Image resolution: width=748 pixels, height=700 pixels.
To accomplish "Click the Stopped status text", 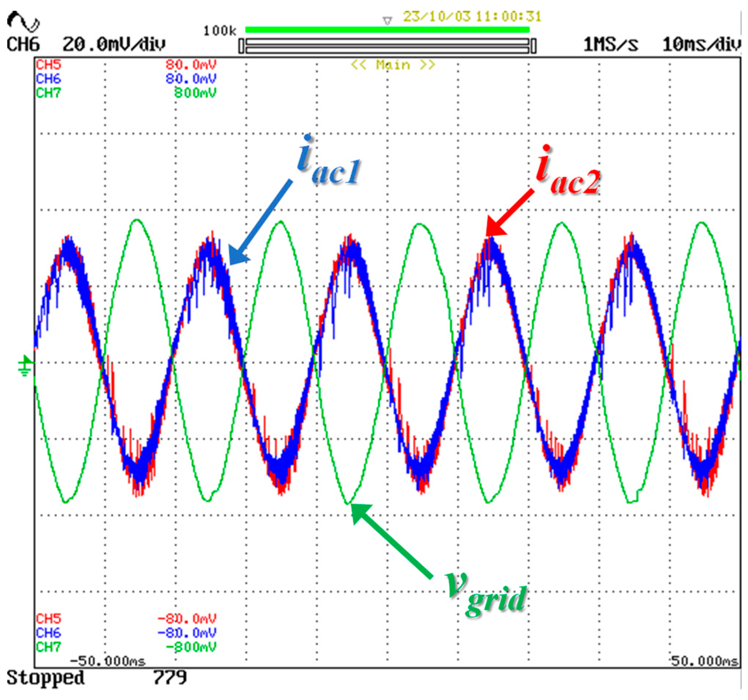I will [45, 678].
